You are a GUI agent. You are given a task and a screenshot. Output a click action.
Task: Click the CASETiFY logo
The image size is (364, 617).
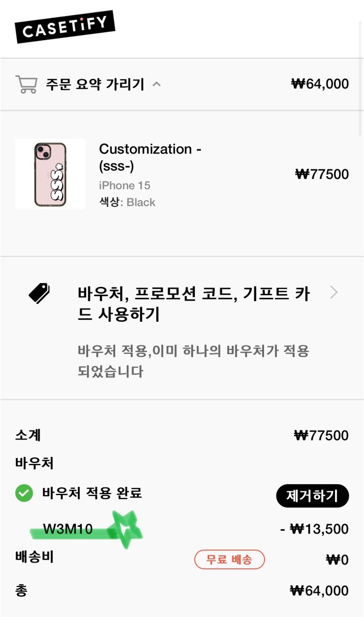(x=64, y=27)
